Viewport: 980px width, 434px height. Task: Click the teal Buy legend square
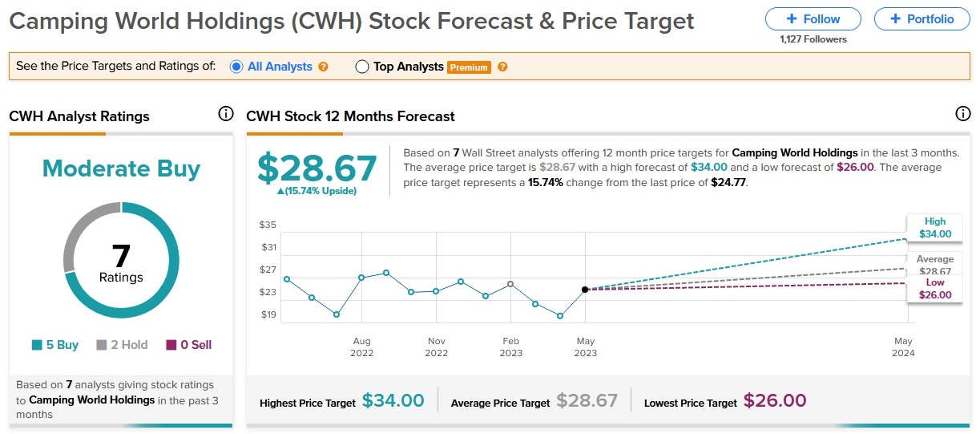coord(37,345)
